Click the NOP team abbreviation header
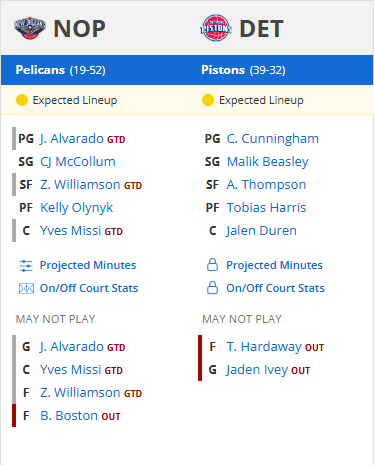This screenshot has height=465, width=374. pos(79,29)
